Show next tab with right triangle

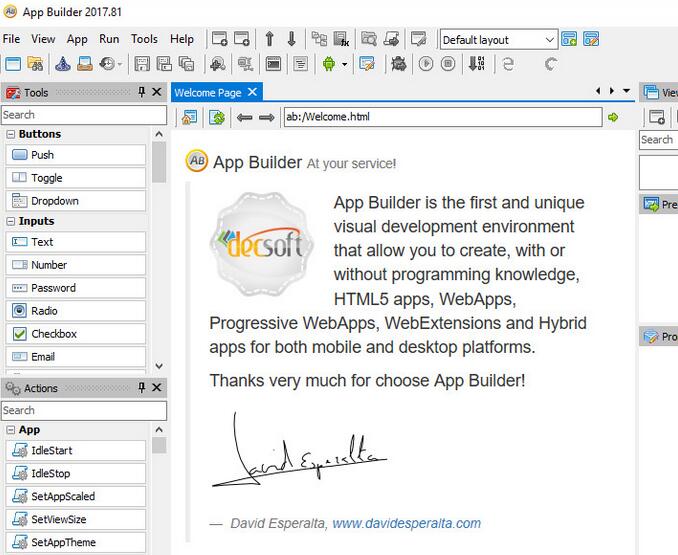pyautogui.click(x=611, y=91)
